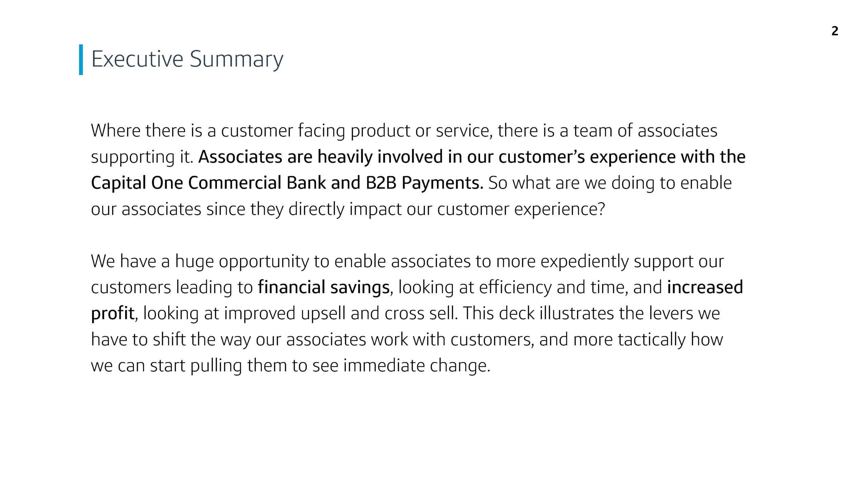This screenshot has width=868, height=488.
Task: Click the bold text 'B2B Payments.'
Action: coord(425,183)
